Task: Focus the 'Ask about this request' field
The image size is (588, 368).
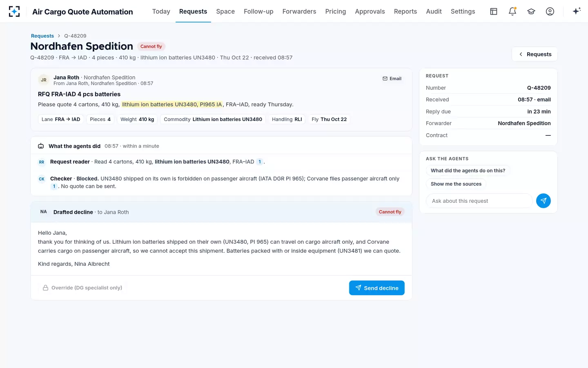Action: click(479, 201)
